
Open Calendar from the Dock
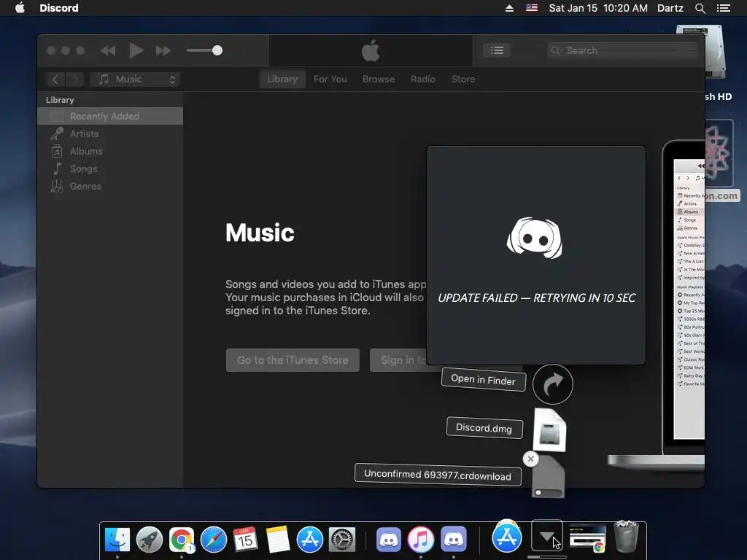245,540
